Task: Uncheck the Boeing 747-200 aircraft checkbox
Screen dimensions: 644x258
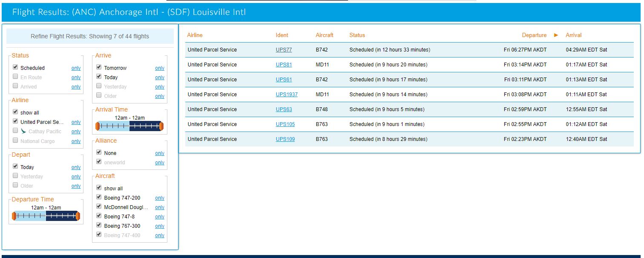Action: (99, 197)
